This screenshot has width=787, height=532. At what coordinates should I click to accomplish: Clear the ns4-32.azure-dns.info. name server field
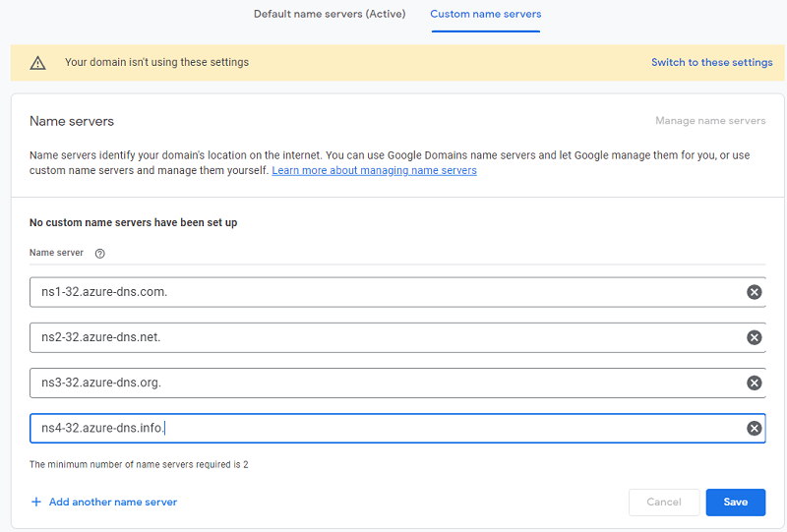pos(754,428)
